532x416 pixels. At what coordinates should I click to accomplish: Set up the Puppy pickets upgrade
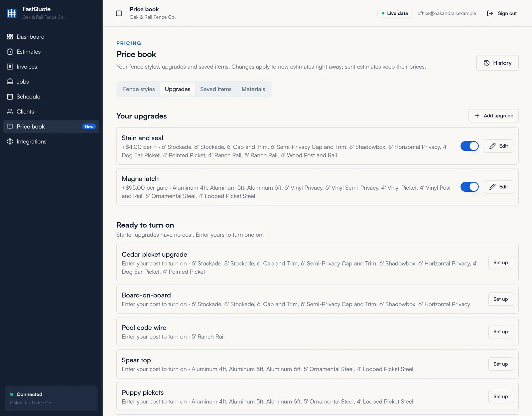click(x=500, y=396)
